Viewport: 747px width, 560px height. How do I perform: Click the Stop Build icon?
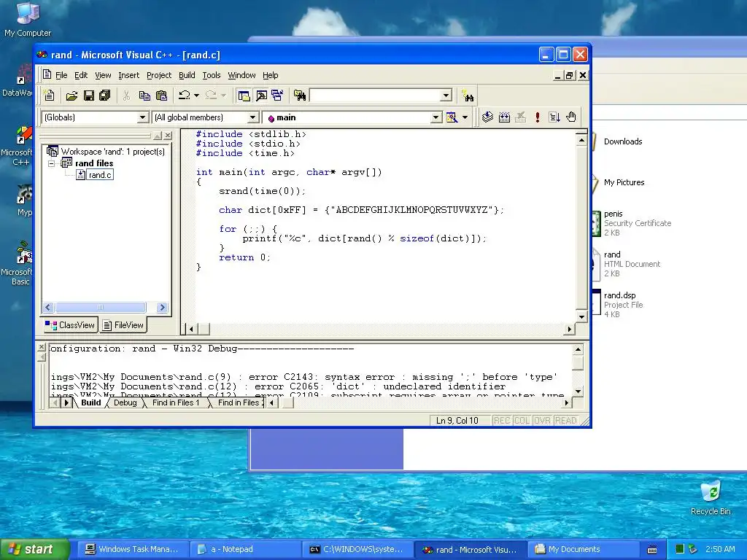point(521,117)
